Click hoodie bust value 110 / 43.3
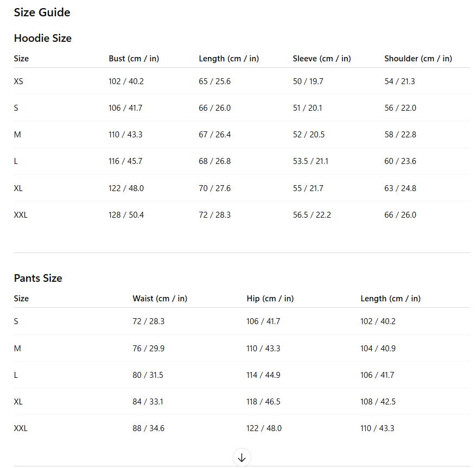476x468 pixels. pos(125,135)
